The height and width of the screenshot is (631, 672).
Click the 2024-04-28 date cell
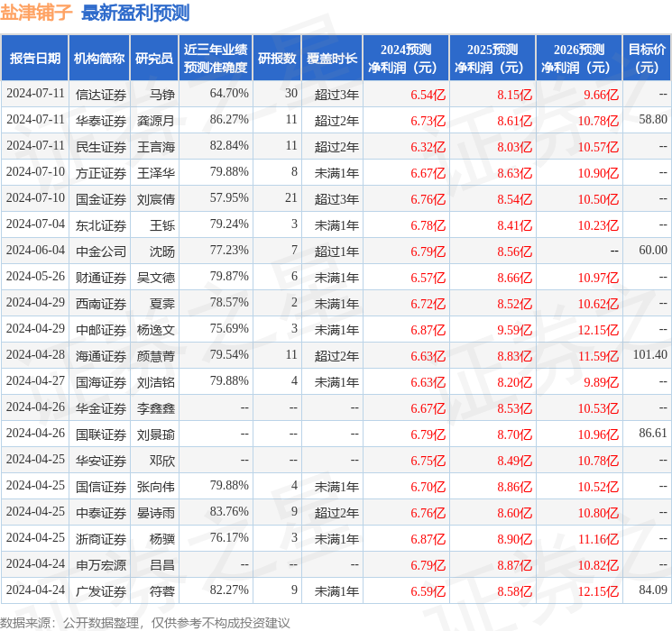[35, 354]
